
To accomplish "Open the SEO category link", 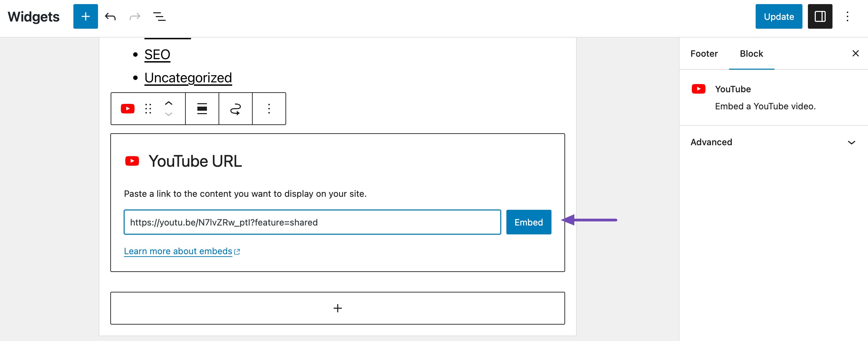I will [157, 55].
